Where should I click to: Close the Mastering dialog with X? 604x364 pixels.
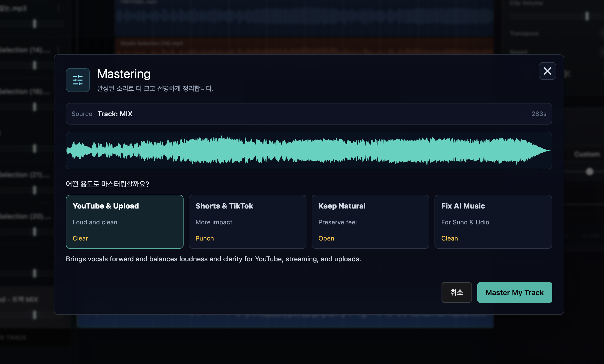(x=547, y=71)
